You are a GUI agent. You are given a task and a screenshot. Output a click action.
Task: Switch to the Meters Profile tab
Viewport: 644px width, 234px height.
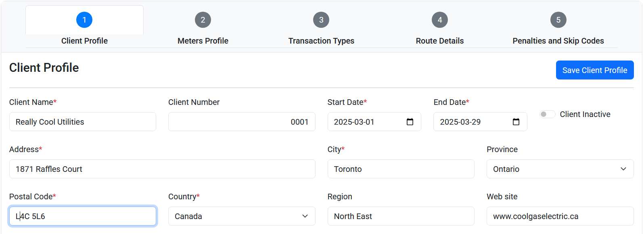coord(203,41)
